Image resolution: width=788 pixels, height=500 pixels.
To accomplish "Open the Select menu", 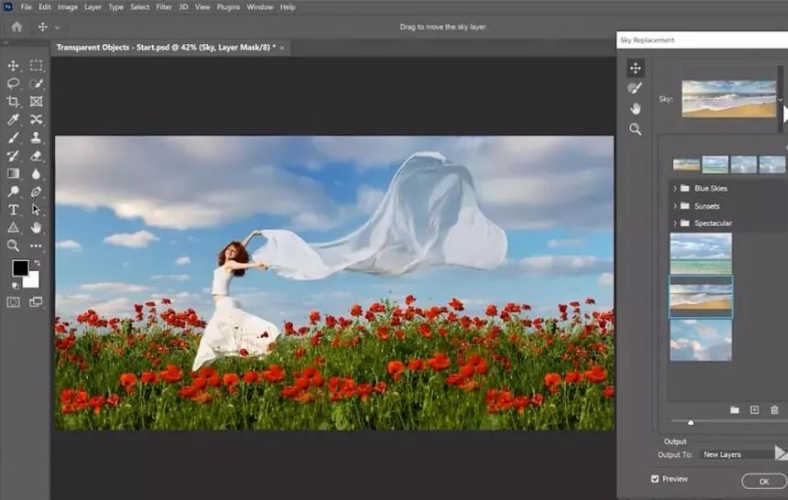I will click(140, 7).
